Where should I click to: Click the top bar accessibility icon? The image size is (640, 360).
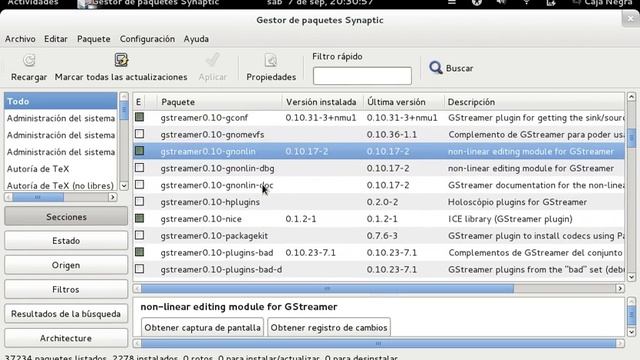click(477, 2)
